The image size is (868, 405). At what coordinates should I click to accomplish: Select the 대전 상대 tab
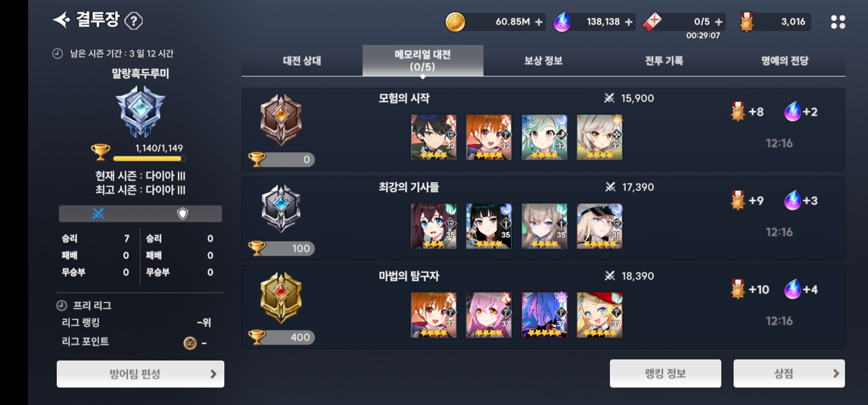coord(302,61)
